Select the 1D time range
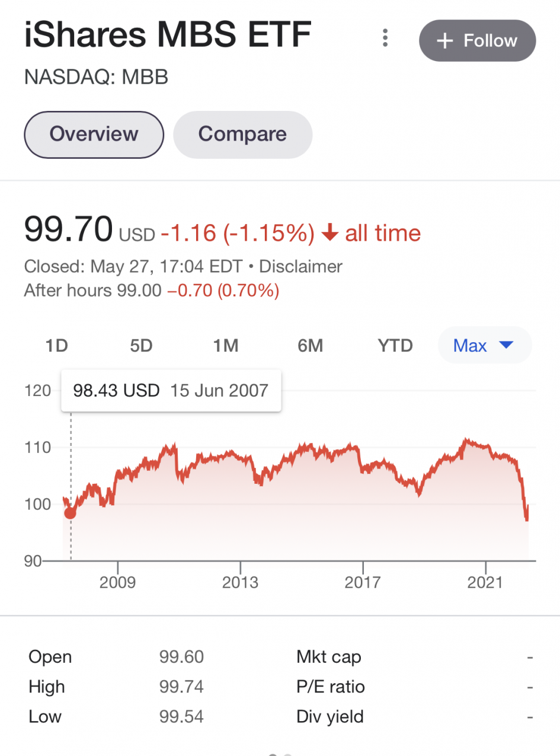Viewport: 560px width, 756px height. pos(57,346)
